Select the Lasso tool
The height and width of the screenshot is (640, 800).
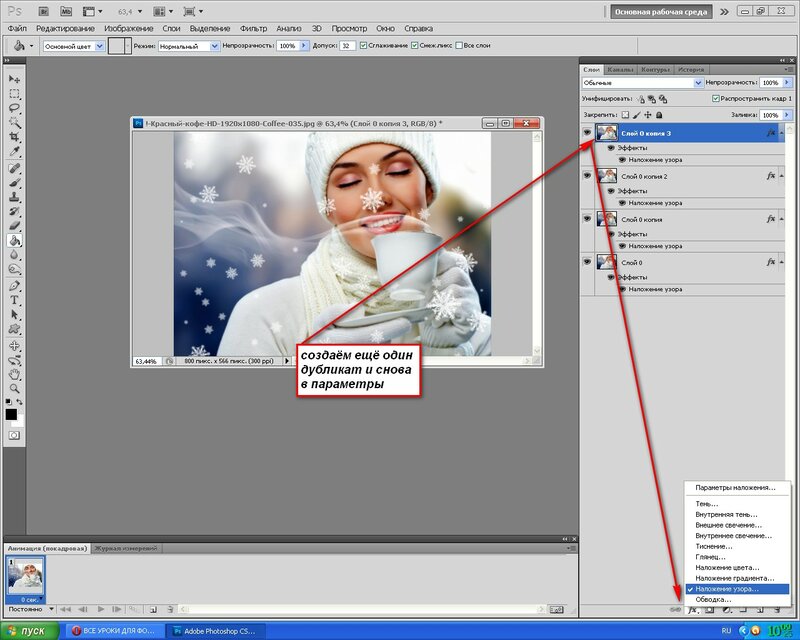(14, 106)
